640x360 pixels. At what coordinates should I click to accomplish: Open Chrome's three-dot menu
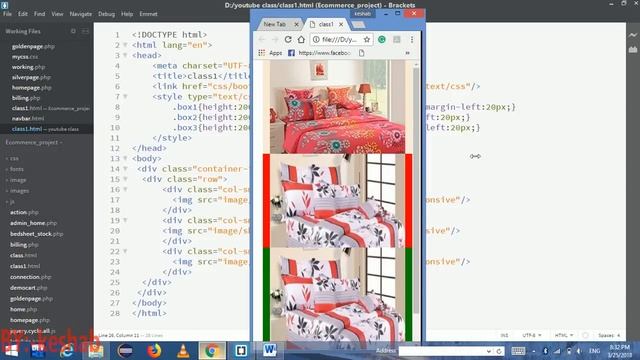point(411,40)
